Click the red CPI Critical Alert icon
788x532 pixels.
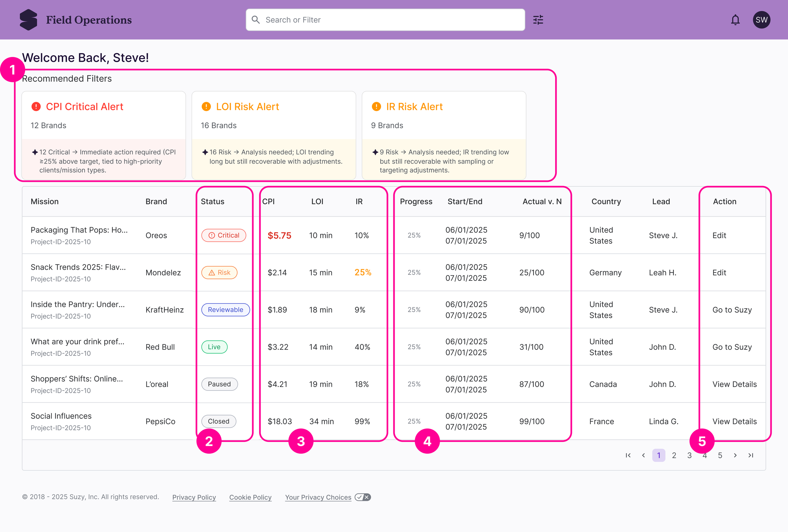36,107
